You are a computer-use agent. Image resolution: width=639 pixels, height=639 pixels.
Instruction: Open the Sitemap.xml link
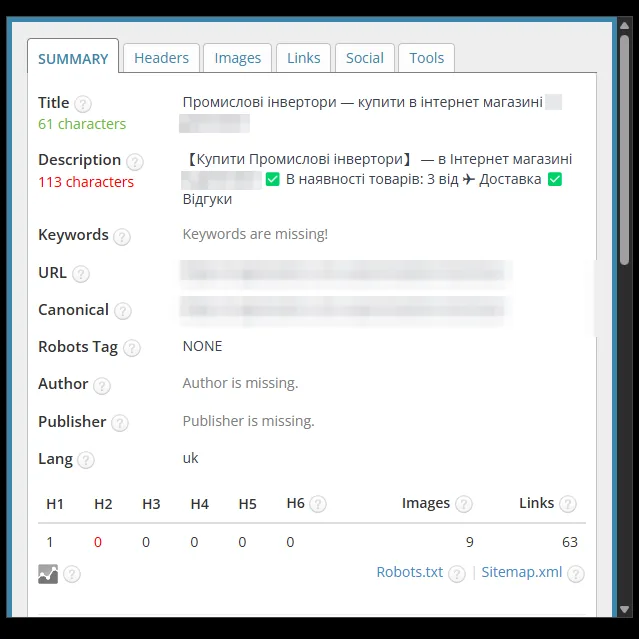click(x=522, y=572)
